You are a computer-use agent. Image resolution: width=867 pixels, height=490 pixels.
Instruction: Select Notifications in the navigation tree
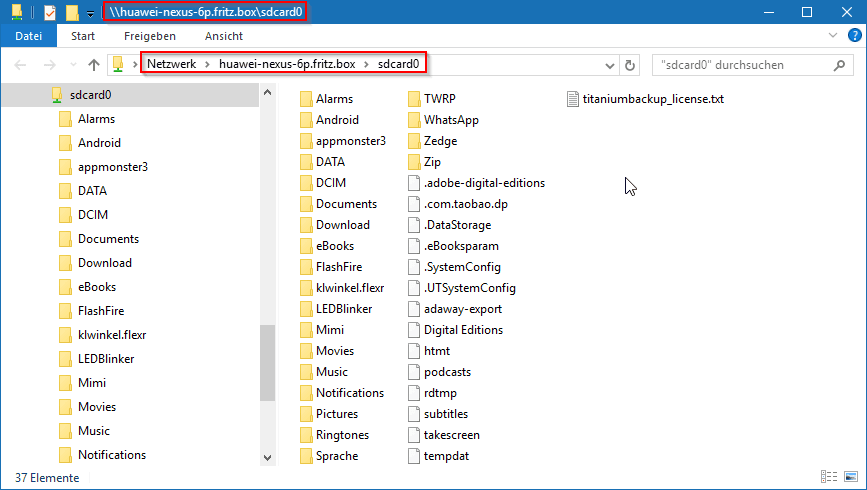point(112,455)
